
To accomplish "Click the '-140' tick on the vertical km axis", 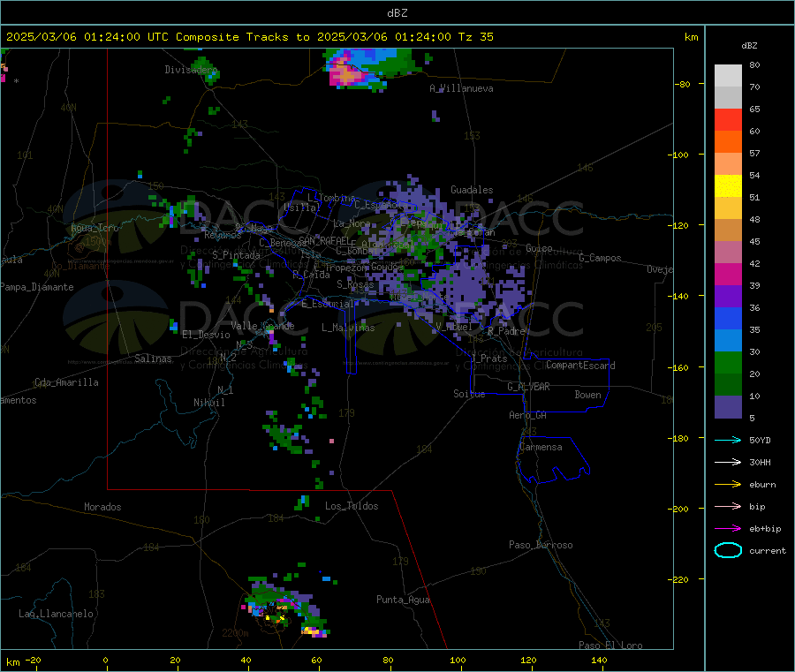I will click(680, 296).
